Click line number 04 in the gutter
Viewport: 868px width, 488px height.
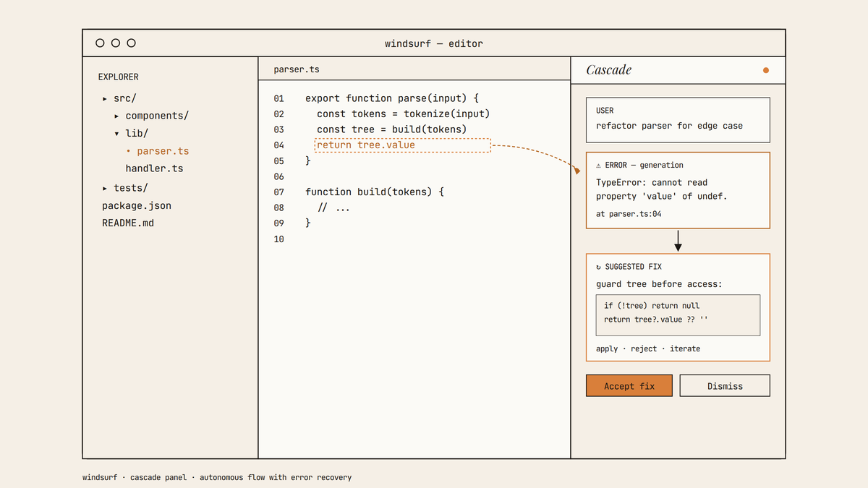point(279,145)
